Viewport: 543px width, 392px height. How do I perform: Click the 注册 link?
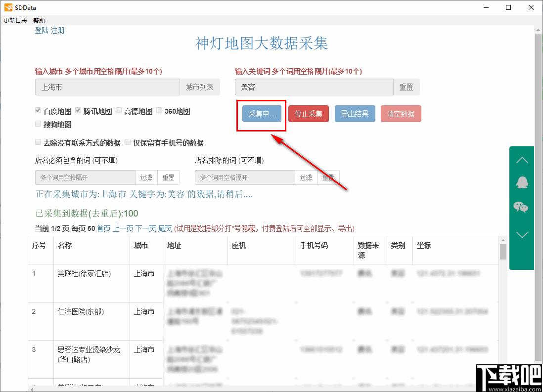57,31
